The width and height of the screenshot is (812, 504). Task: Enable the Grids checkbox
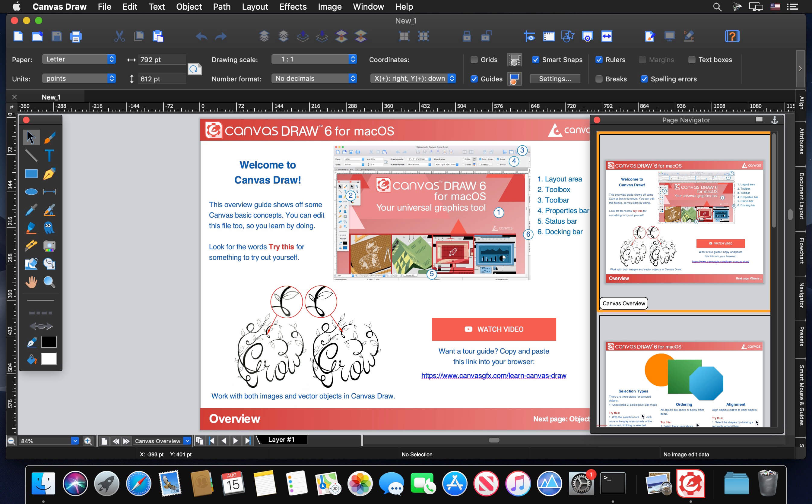pos(474,60)
